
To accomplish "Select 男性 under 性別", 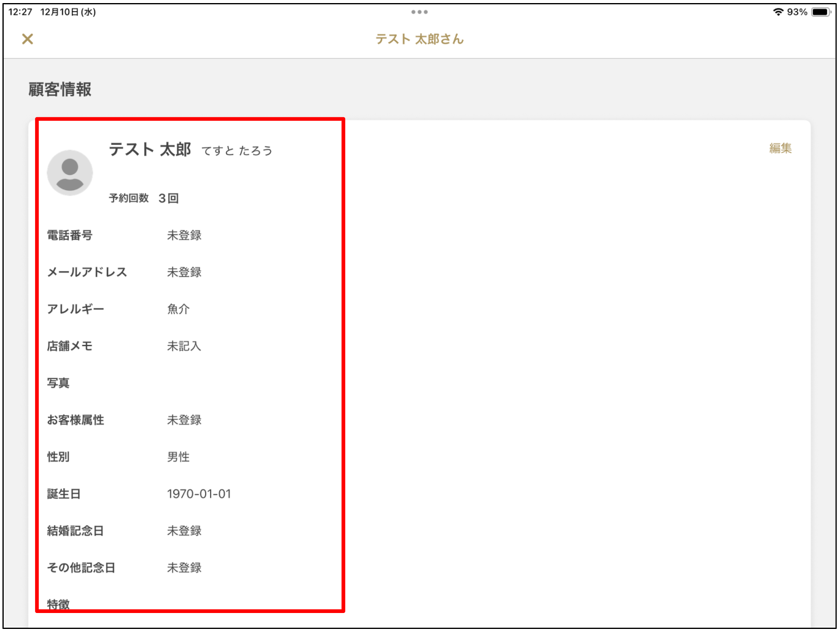I will [x=177, y=457].
